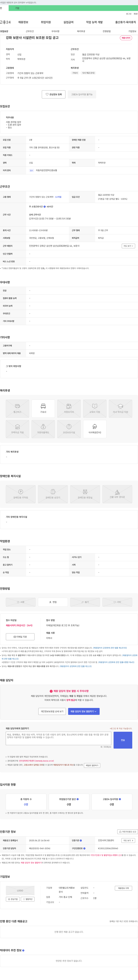138x980 pixels.
Task: Click 고용24 입사지원 불가능 button
Action: tap(82, 94)
